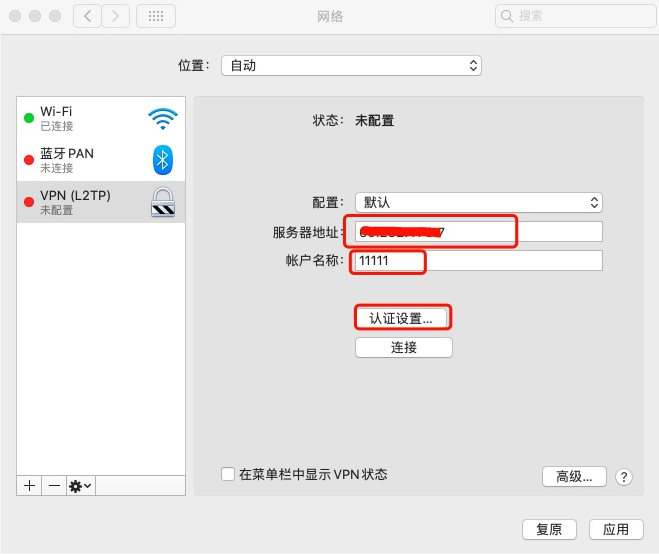Click the 复原 revert button
Viewport: 659px width, 554px height.
549,529
